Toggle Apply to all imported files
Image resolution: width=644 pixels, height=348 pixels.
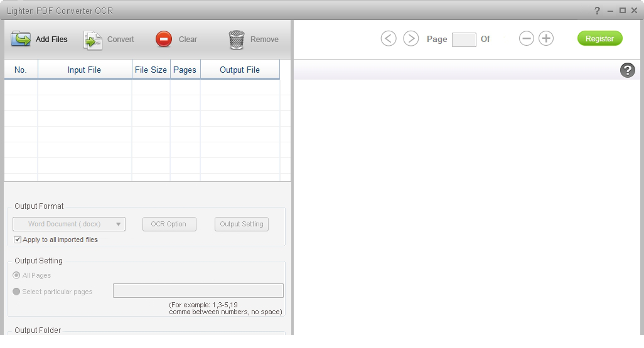[x=17, y=240]
